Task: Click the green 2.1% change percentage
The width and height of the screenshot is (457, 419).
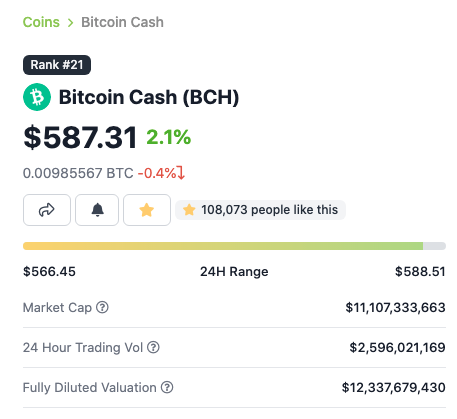Action: click(169, 137)
